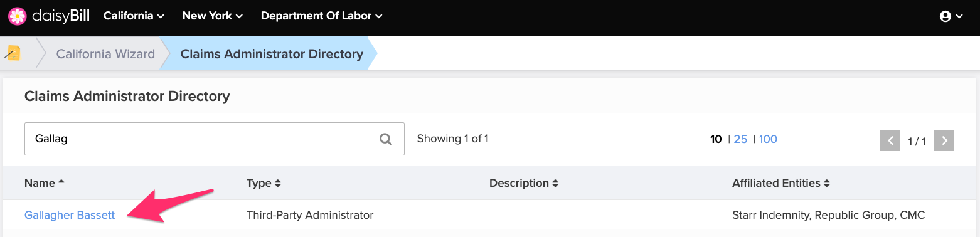Go to previous page arrow
Screen dimensions: 980x237
pyautogui.click(x=890, y=140)
